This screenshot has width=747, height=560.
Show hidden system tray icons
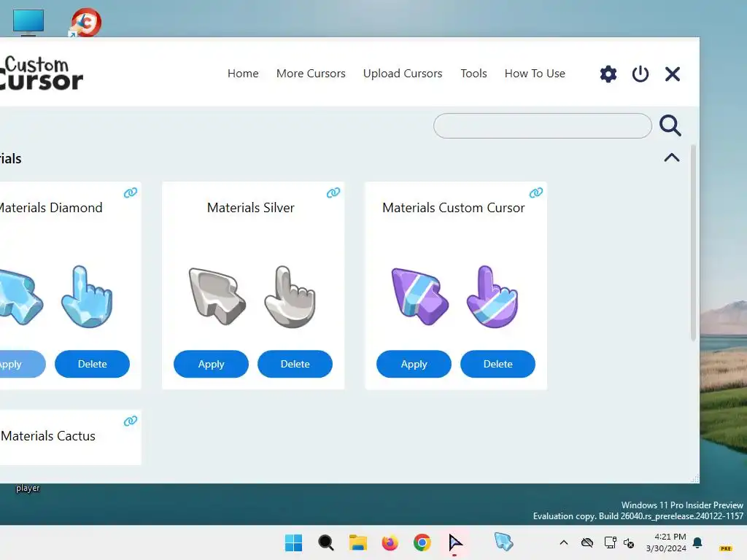pos(564,542)
